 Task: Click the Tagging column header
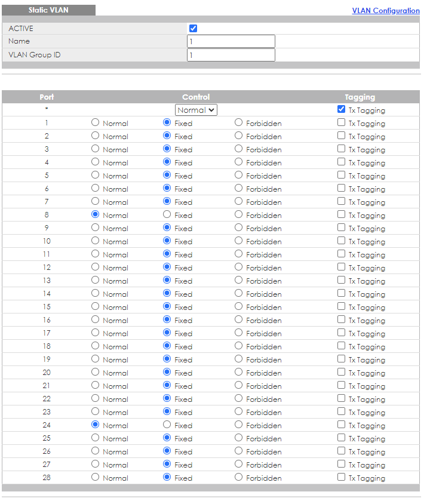click(360, 97)
